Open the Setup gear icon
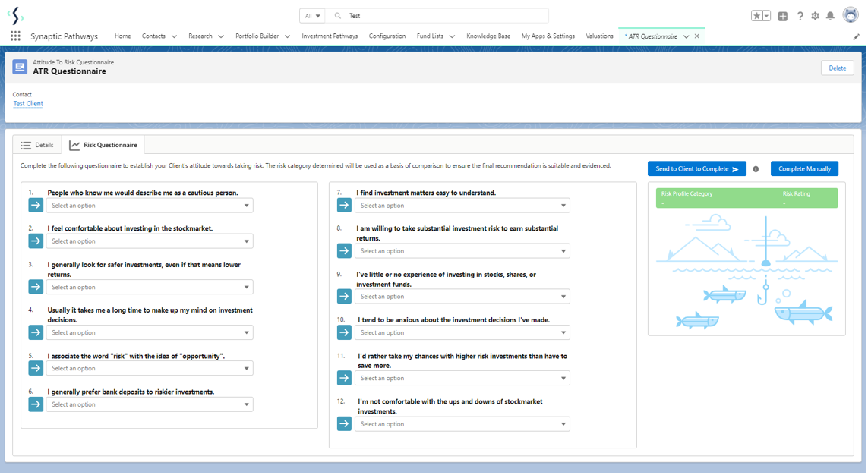 (816, 16)
